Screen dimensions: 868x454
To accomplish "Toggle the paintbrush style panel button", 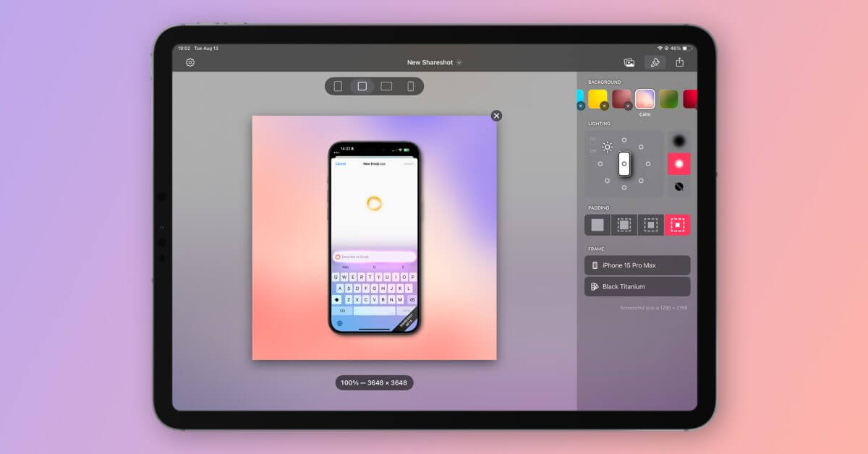I will (x=655, y=62).
